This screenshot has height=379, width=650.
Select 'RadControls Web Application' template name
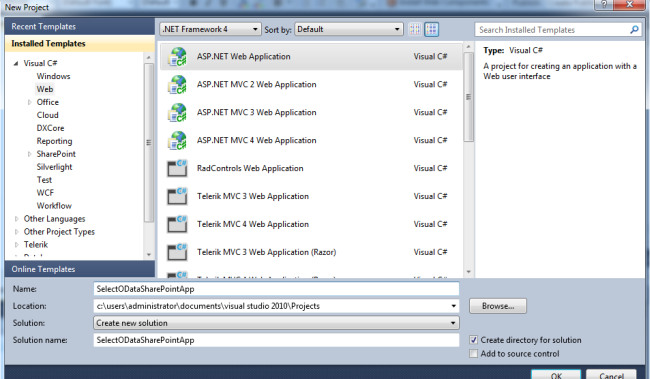point(250,168)
